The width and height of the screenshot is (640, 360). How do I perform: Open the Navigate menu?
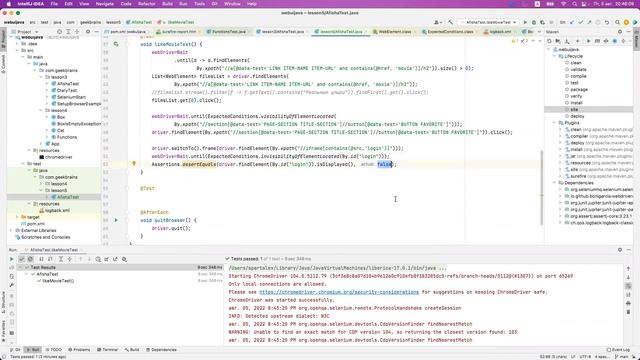(x=104, y=4)
